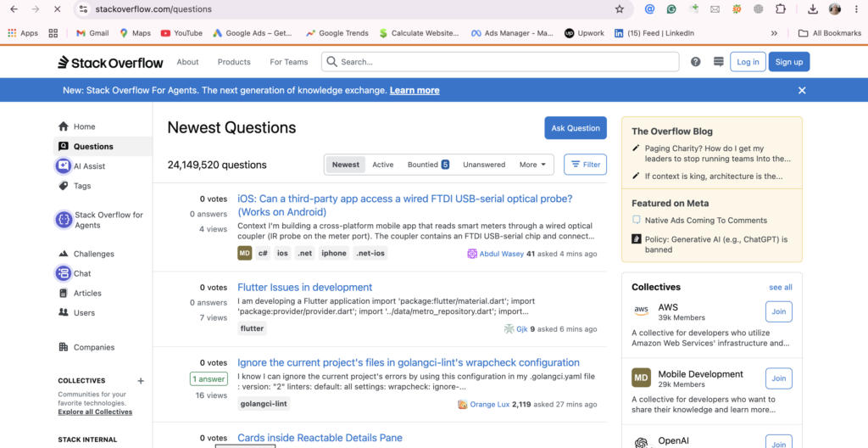Open the Flutter Issues in development question
The height and width of the screenshot is (448, 868).
pyautogui.click(x=305, y=287)
